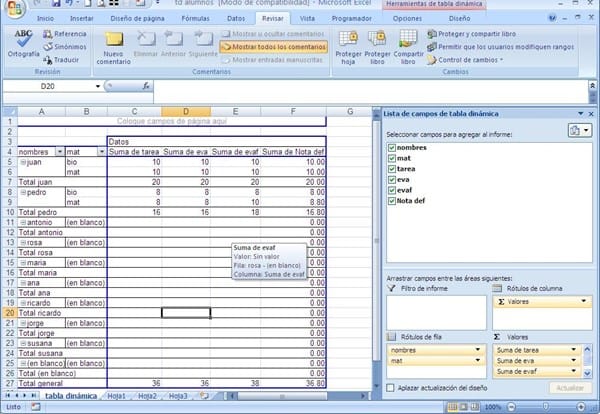Click the formula bar input
Image resolution: width=600 pixels, height=414 pixels.
[x=370, y=91]
